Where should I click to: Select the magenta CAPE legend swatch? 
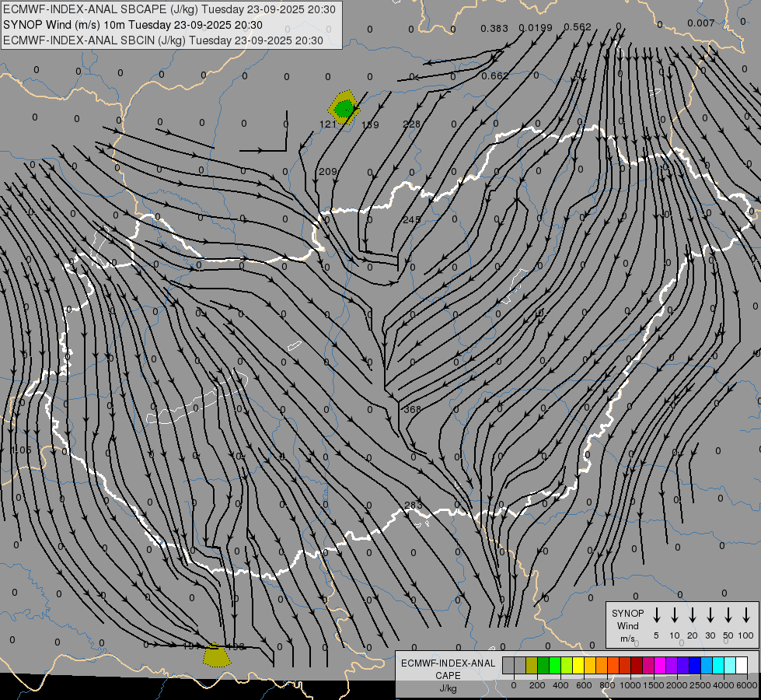coord(660,665)
